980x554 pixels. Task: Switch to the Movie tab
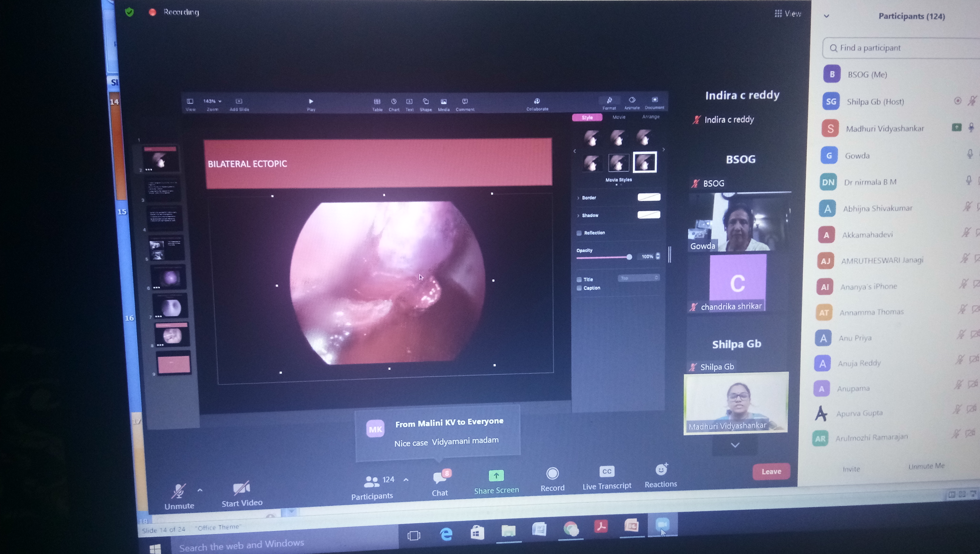pos(619,117)
